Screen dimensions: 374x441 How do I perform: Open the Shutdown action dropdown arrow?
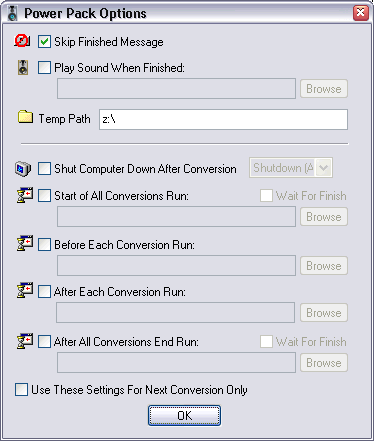click(x=323, y=168)
